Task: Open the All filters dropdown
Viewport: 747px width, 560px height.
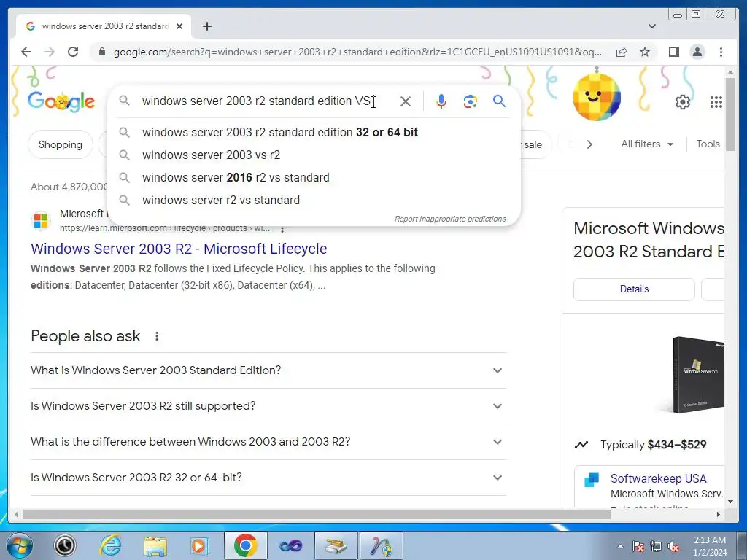Action: pyautogui.click(x=646, y=144)
